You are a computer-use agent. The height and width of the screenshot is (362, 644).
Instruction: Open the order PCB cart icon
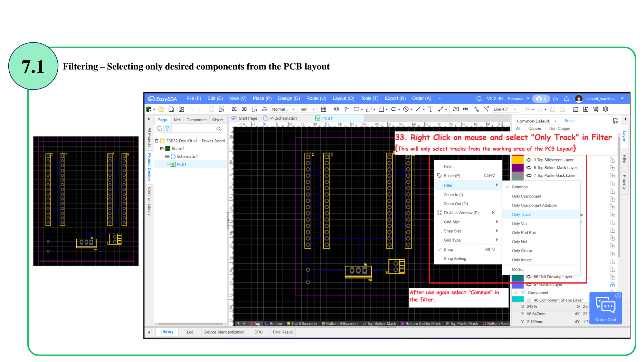[596, 109]
